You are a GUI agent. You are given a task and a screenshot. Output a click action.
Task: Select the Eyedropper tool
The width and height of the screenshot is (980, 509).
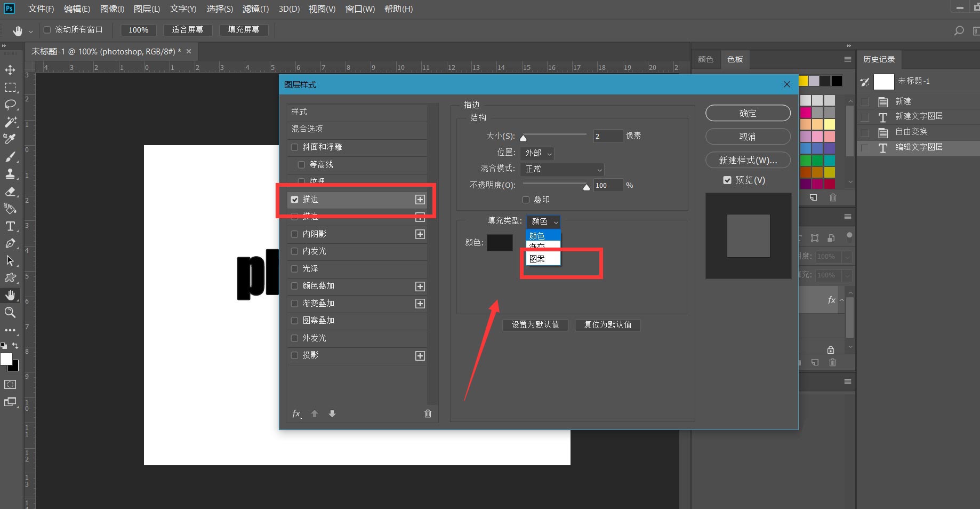(10, 139)
